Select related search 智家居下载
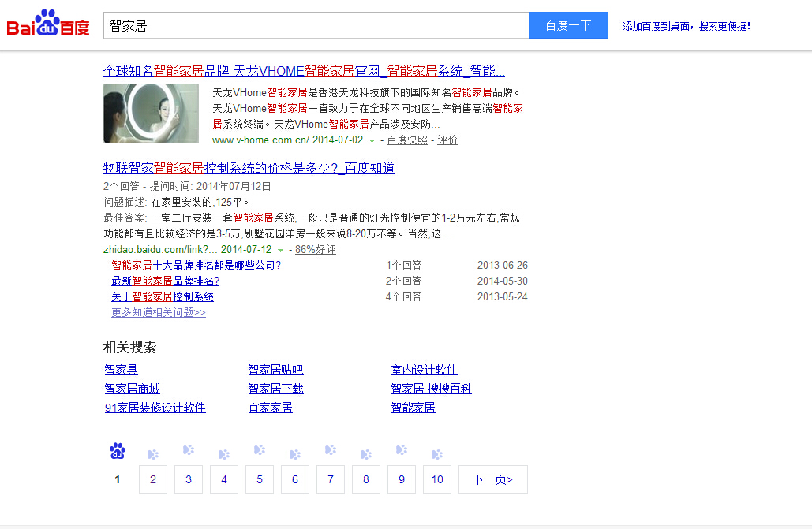Image resolution: width=812 pixels, height=529 pixels. (275, 388)
